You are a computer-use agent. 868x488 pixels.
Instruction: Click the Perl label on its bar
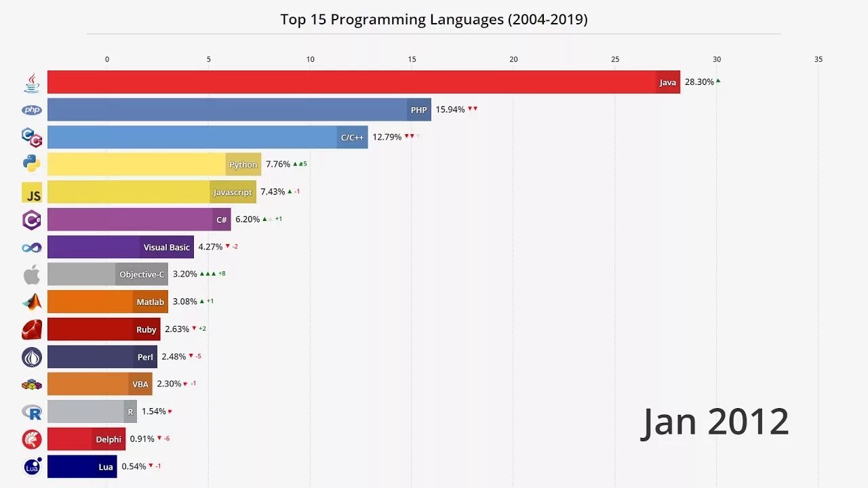pyautogui.click(x=146, y=357)
